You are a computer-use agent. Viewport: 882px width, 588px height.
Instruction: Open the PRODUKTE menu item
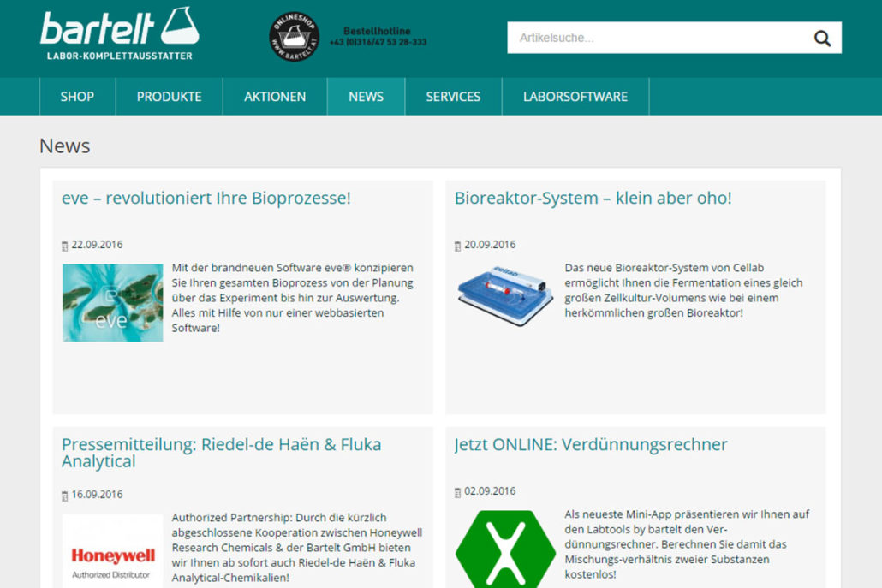point(169,97)
